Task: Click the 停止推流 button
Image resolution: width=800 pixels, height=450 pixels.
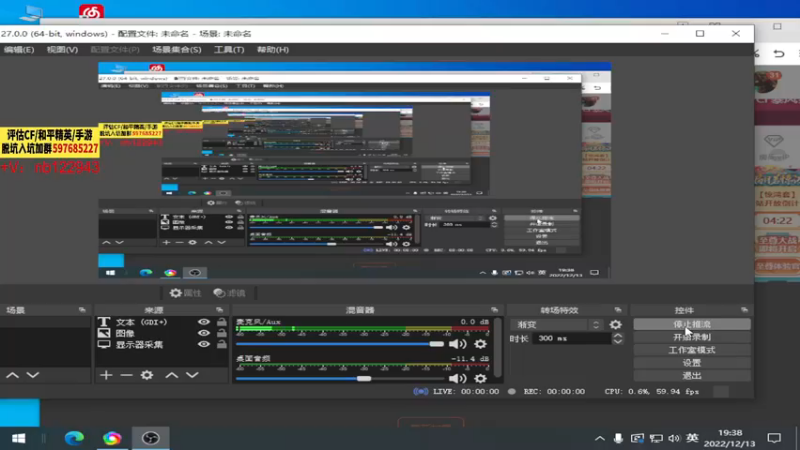Action: click(692, 324)
